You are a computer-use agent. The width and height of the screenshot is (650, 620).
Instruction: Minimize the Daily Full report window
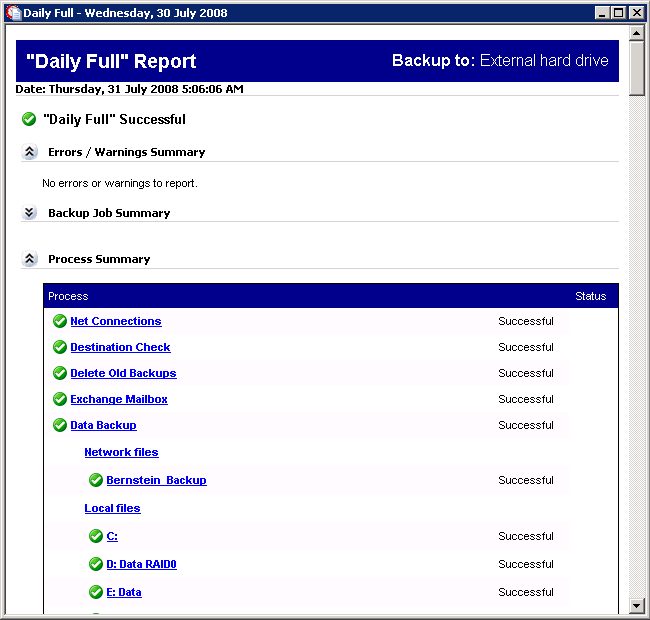pyautogui.click(x=602, y=13)
